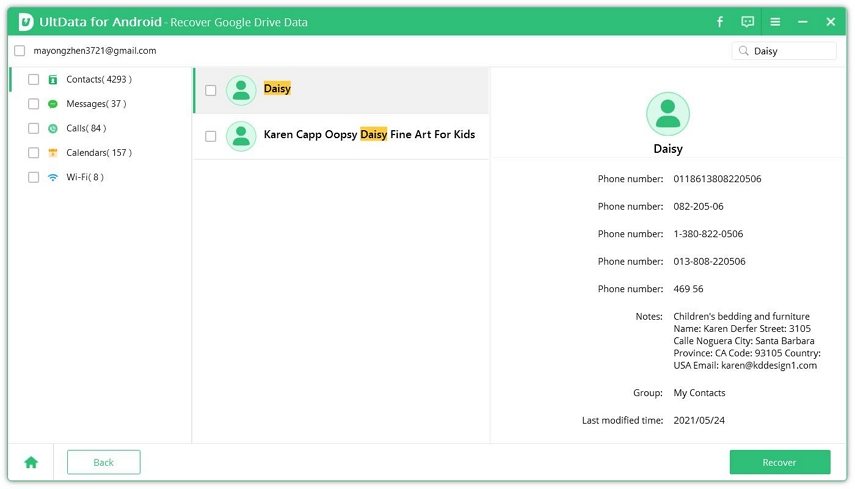Check the Contacts (4293) checkbox

tap(34, 80)
